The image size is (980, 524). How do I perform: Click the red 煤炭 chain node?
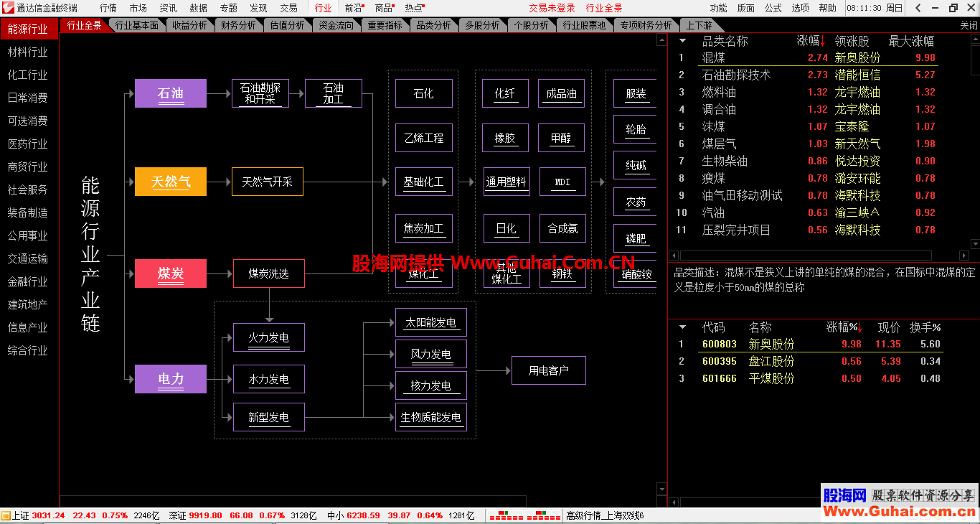pyautogui.click(x=171, y=273)
